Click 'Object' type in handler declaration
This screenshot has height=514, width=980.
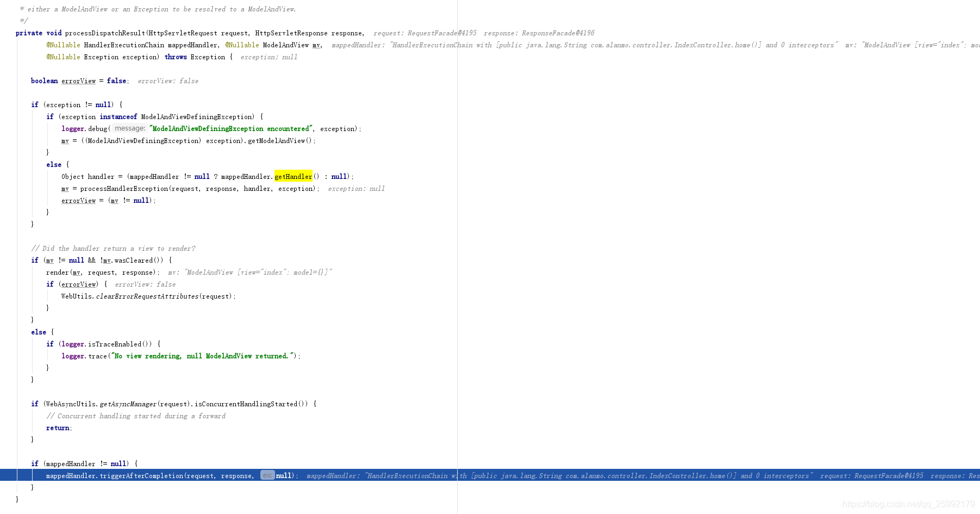click(x=73, y=177)
